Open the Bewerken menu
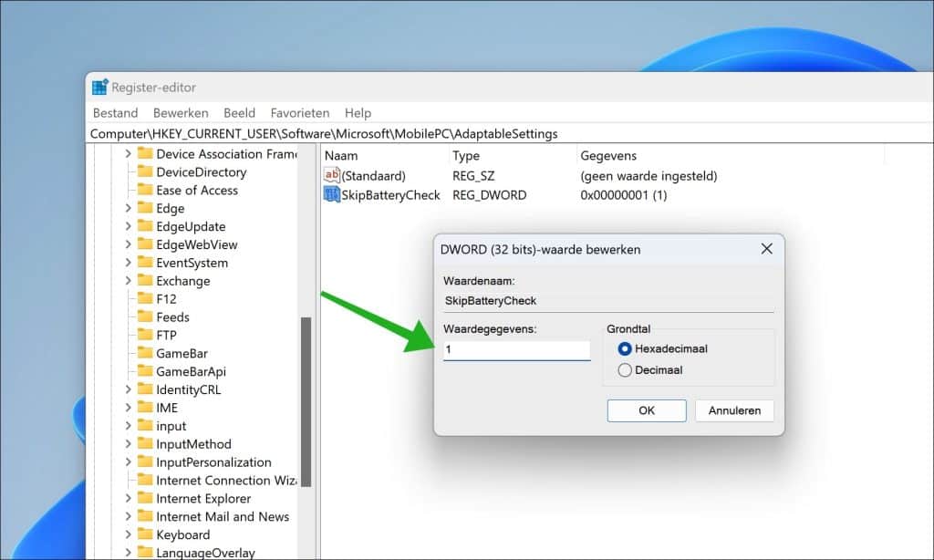The image size is (934, 560). [x=181, y=112]
